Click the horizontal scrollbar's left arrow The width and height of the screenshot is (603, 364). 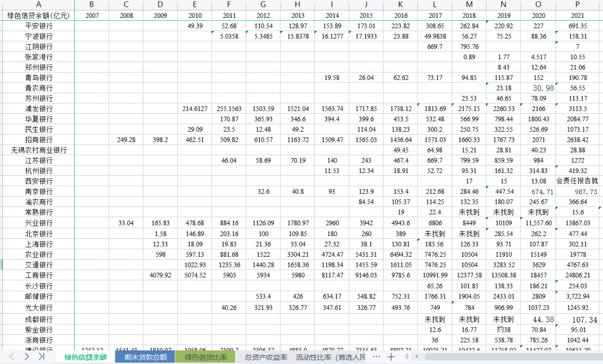point(417,357)
